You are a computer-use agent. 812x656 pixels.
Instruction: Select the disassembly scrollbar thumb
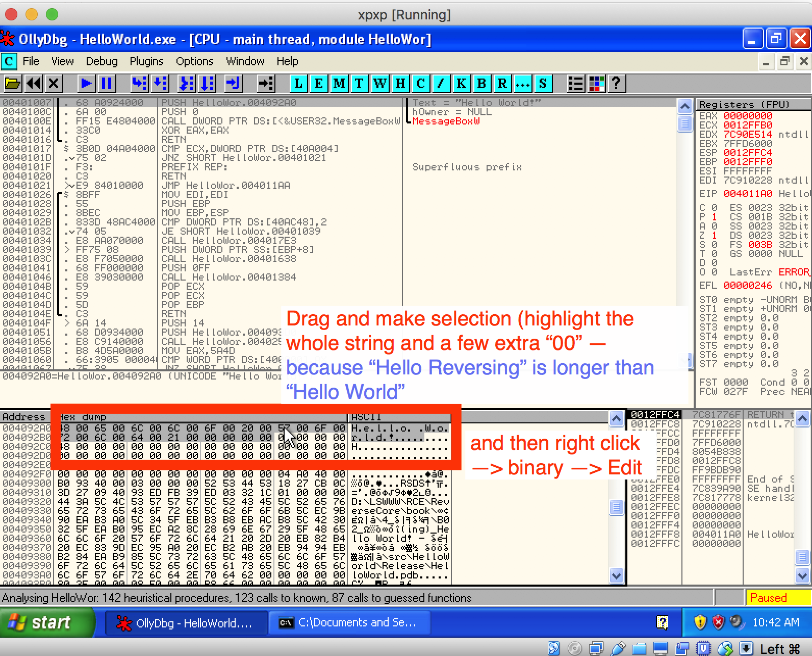tap(685, 123)
